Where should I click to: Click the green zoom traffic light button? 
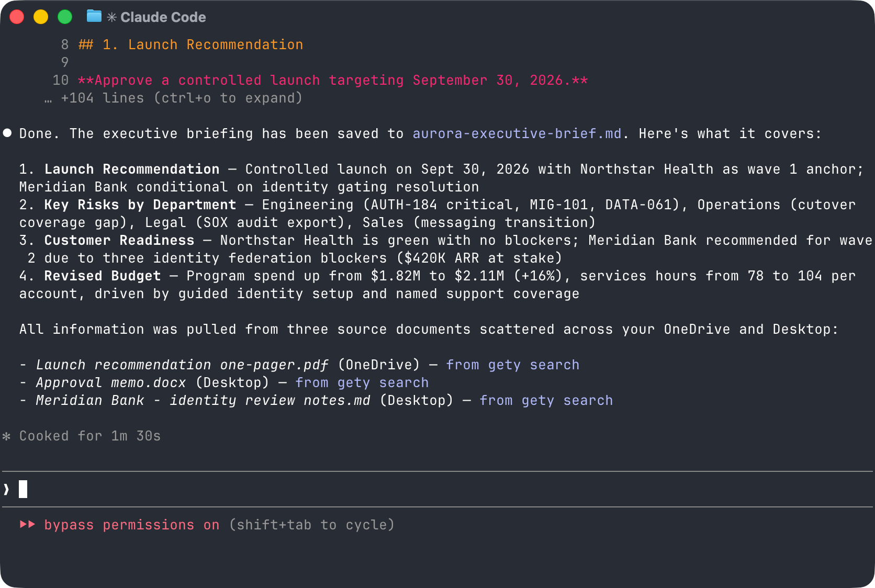[x=65, y=16]
